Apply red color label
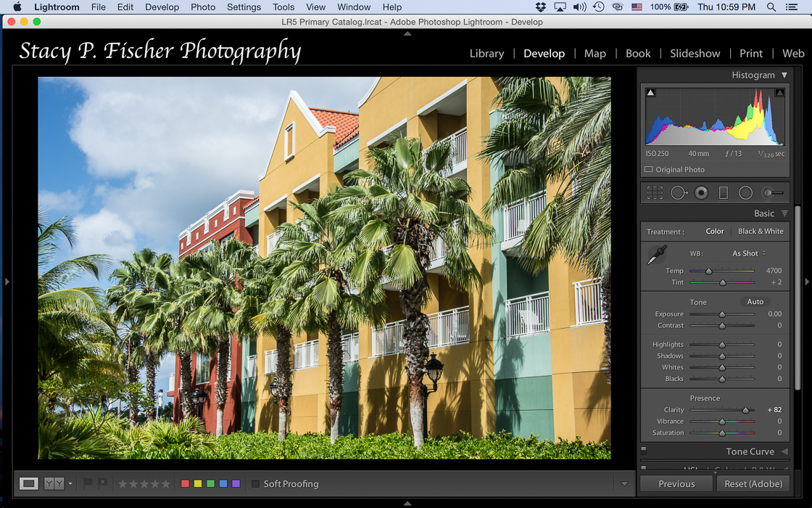This screenshot has height=508, width=812. pos(185,483)
